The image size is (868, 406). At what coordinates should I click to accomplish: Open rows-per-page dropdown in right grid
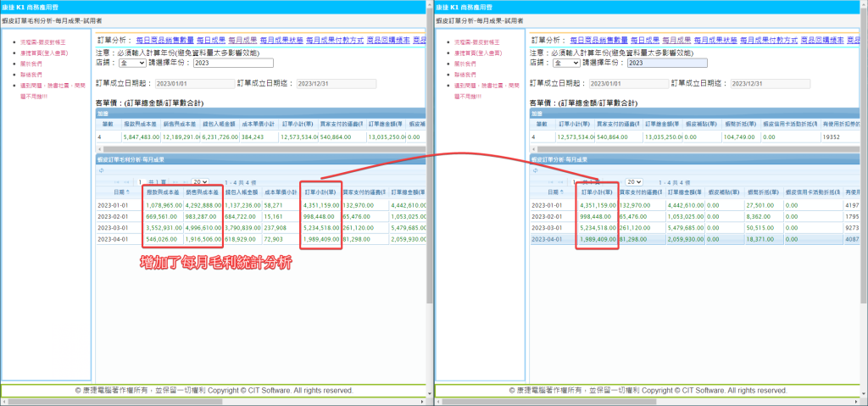634,181
